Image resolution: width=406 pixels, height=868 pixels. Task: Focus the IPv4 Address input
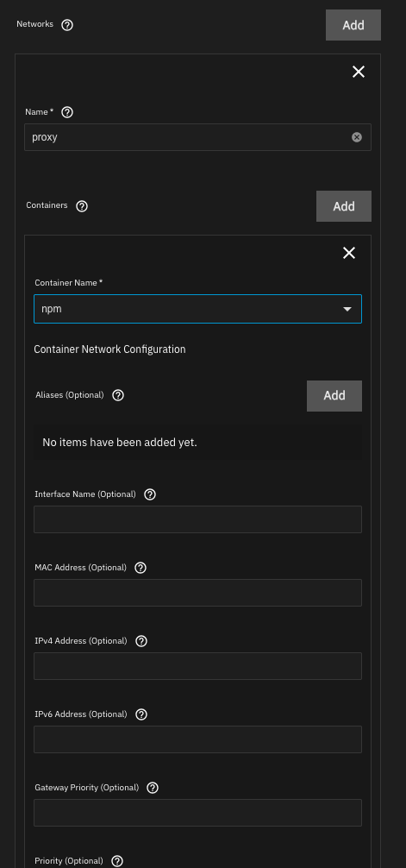coord(197,666)
